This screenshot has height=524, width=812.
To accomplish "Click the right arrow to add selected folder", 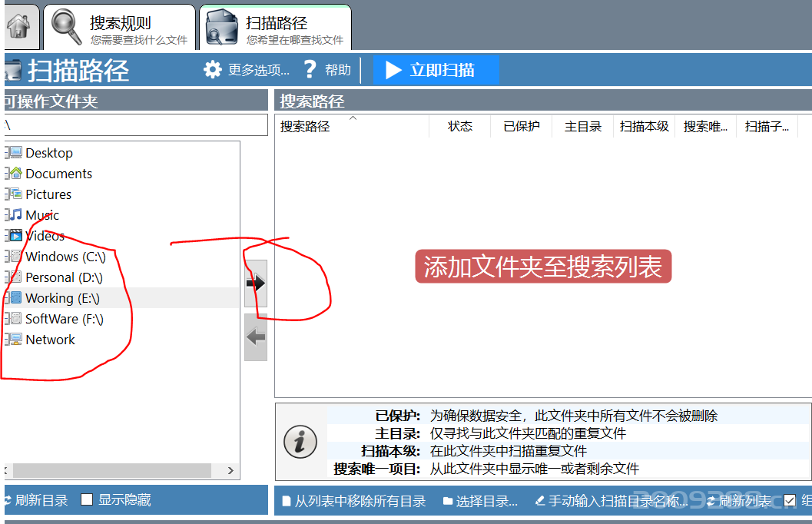I will click(x=255, y=281).
